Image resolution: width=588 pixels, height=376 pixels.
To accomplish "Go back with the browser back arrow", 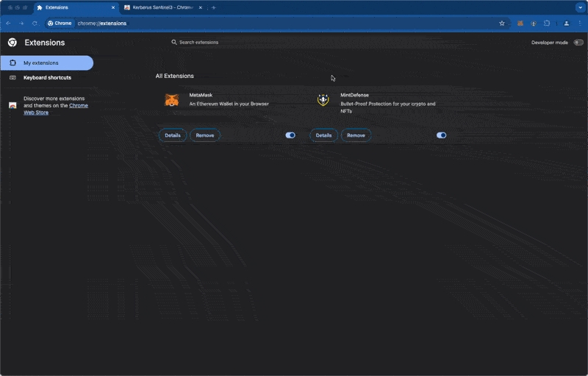I will point(8,23).
